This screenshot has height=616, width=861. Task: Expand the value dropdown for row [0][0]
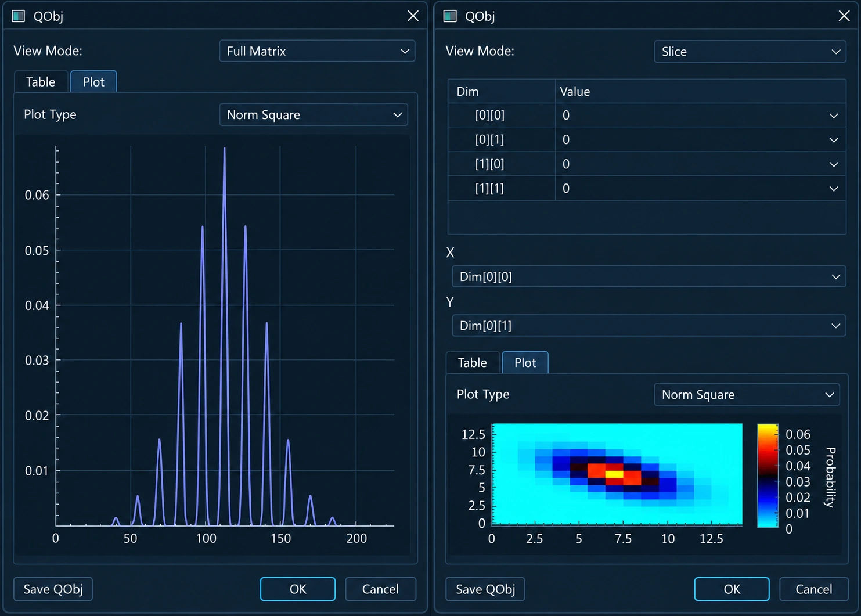834,116
